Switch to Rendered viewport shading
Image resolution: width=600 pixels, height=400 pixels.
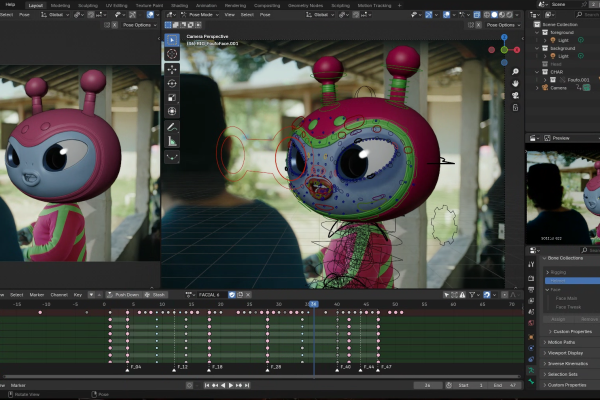pos(509,15)
